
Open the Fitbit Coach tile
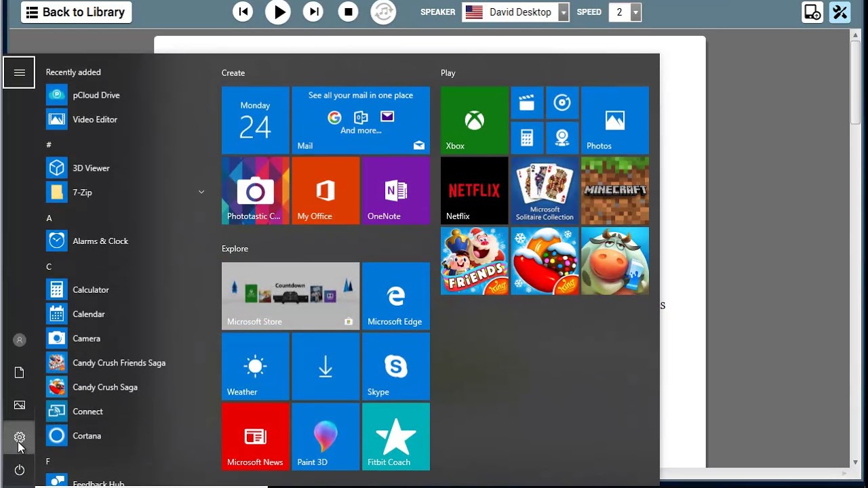click(396, 436)
